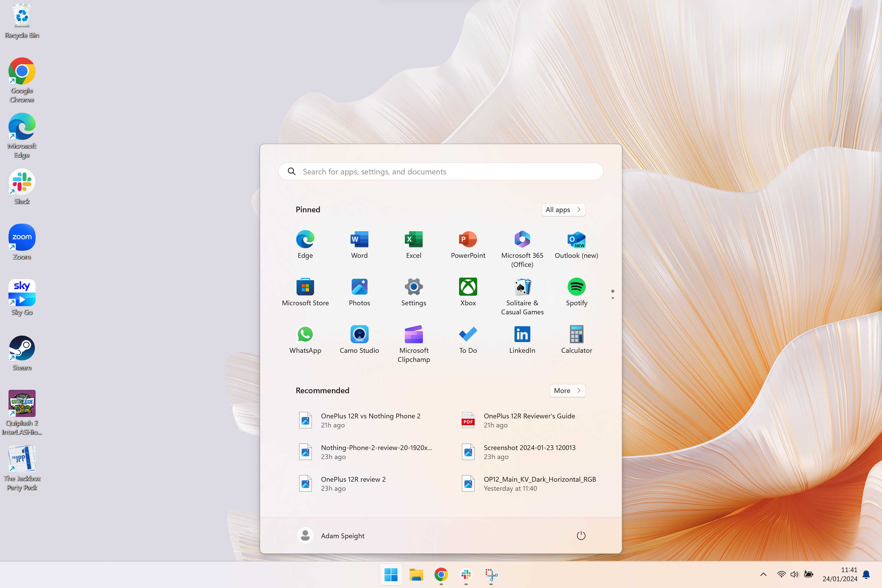This screenshot has width=882, height=588.
Task: Show hidden icons in system tray
Action: tap(763, 574)
